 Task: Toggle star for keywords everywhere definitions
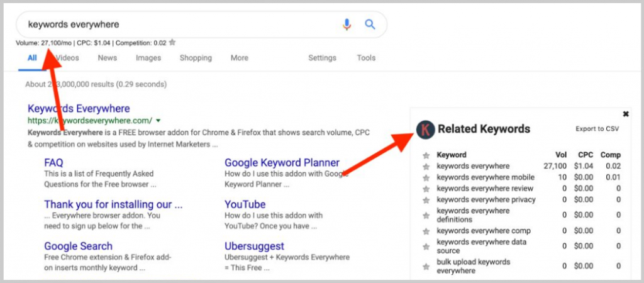426,215
